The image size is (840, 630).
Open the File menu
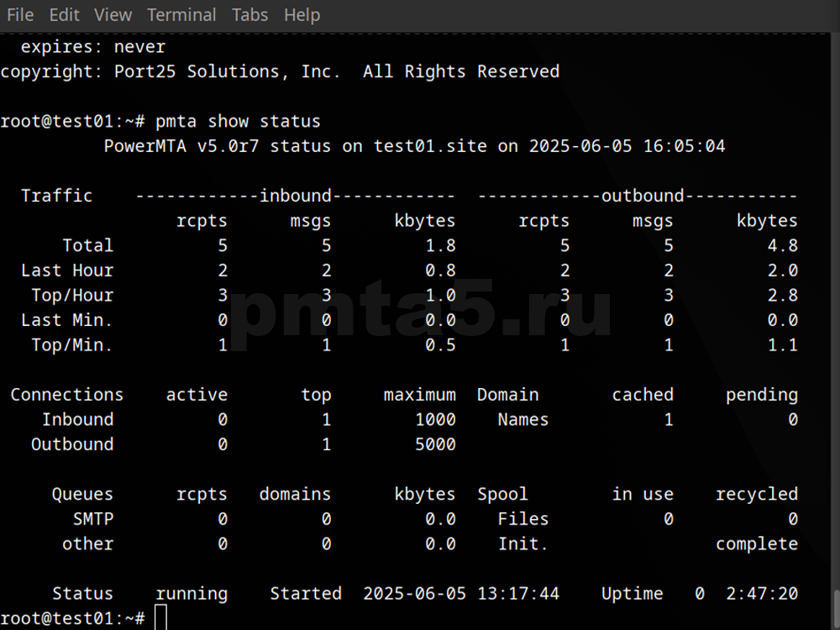click(20, 15)
